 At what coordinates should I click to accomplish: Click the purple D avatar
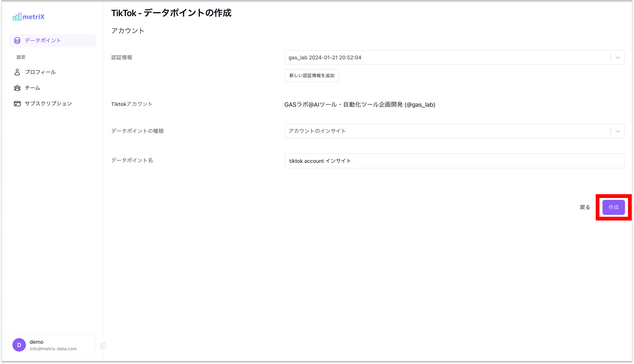coord(19,345)
